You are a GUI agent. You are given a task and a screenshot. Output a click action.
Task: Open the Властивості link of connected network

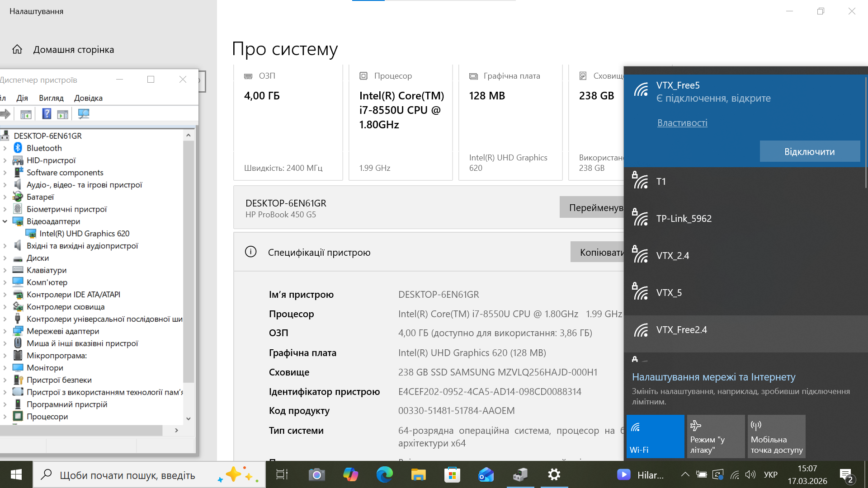(682, 123)
